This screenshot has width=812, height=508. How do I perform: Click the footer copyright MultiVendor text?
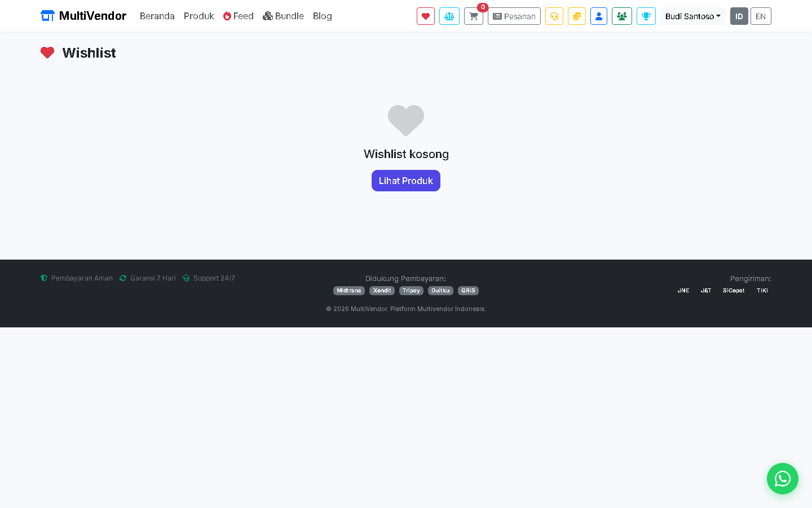(406, 309)
